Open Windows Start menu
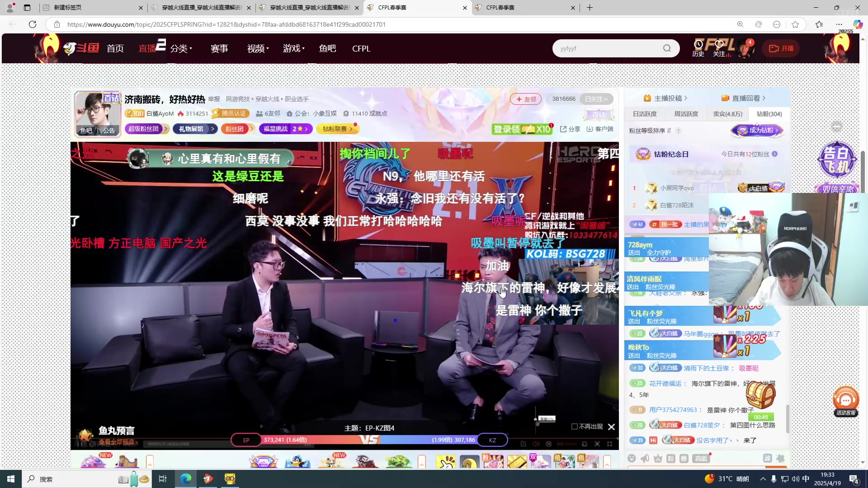This screenshot has width=868, height=488. [11, 479]
